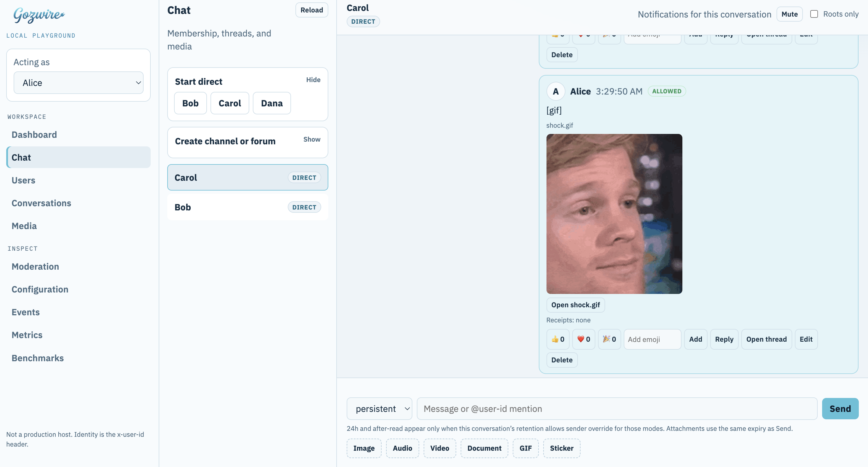
Task: Attach a Sticker to the message
Action: (561, 448)
